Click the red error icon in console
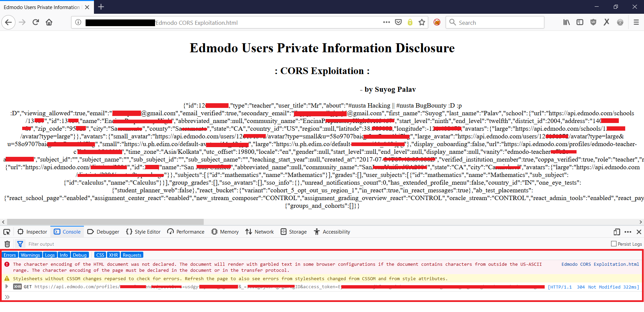 click(x=7, y=264)
